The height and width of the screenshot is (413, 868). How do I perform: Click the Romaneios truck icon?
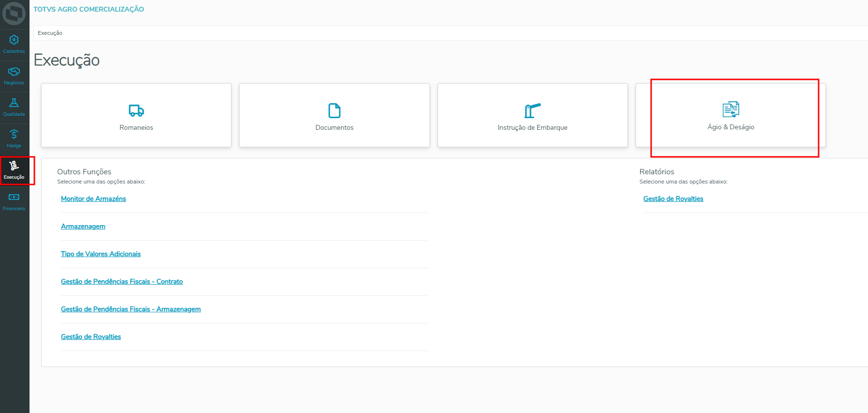[136, 111]
